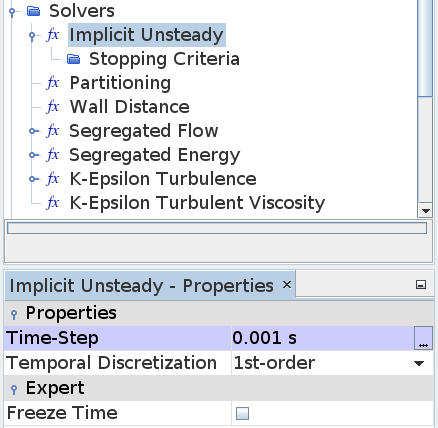Collapse the Solvers tree node
Image resolution: width=438 pixels, height=428 pixels.
click(x=12, y=12)
